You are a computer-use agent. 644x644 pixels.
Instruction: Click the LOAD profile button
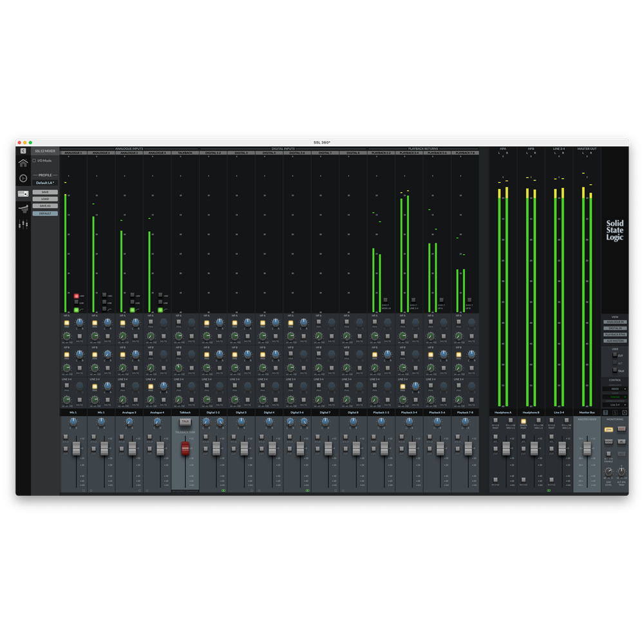45,199
